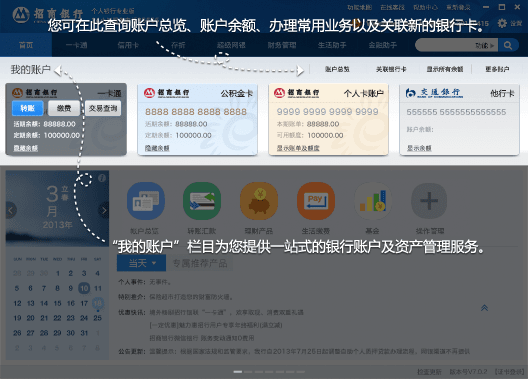The height and width of the screenshot is (379, 528).
Task: Switch to 专属推荐产品 tab
Action: point(200,263)
